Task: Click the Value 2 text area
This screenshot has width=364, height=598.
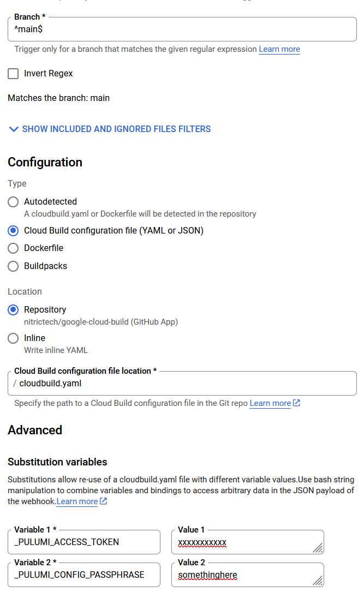Action: (243, 575)
